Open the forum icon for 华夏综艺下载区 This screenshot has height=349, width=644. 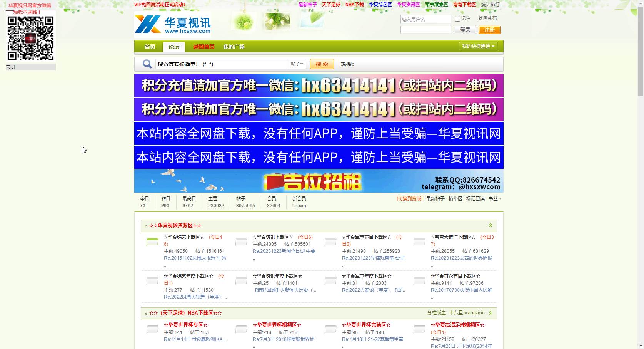152,242
